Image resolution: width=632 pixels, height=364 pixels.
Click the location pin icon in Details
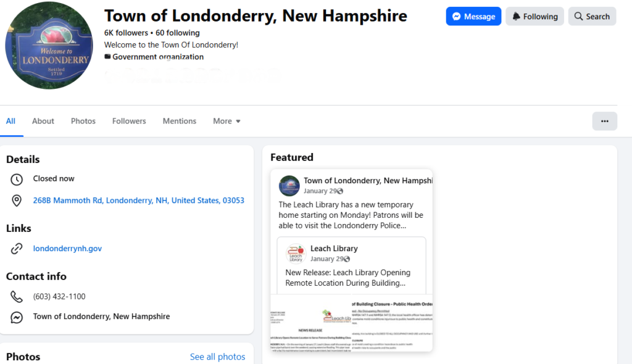point(17,201)
